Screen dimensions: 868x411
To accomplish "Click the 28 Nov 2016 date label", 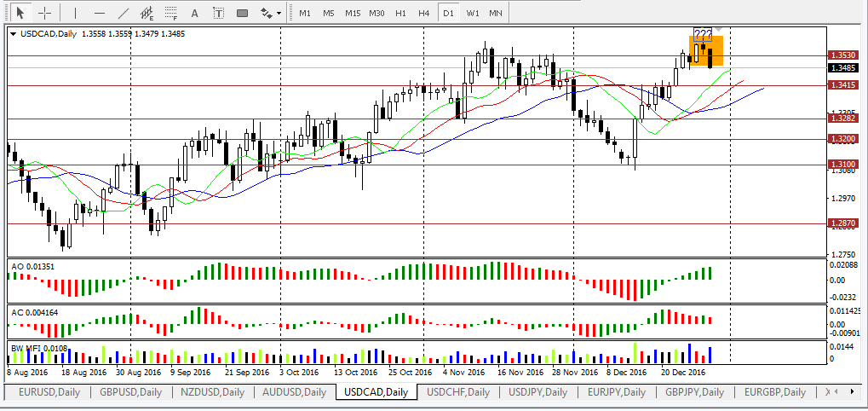I will [x=574, y=372].
